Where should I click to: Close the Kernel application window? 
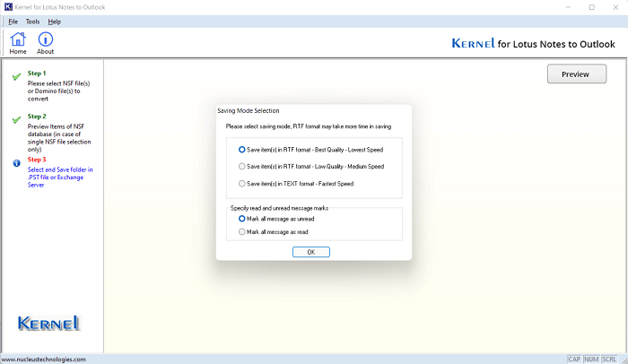[615, 7]
